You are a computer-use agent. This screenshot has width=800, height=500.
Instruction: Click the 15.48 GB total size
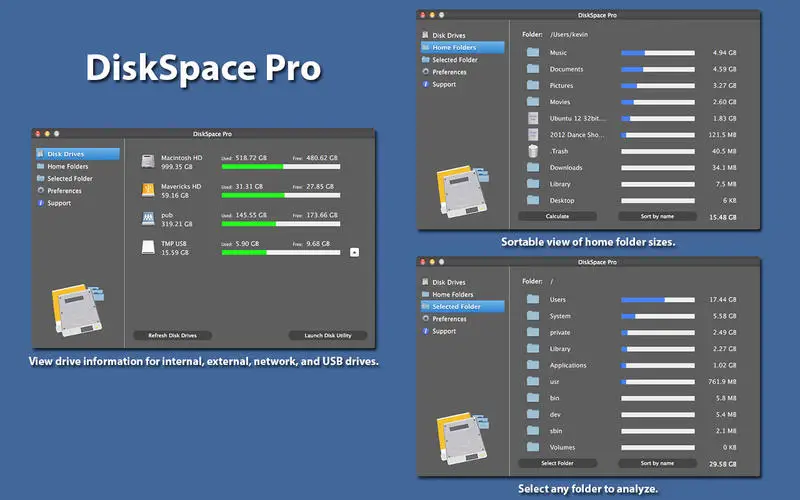723,217
